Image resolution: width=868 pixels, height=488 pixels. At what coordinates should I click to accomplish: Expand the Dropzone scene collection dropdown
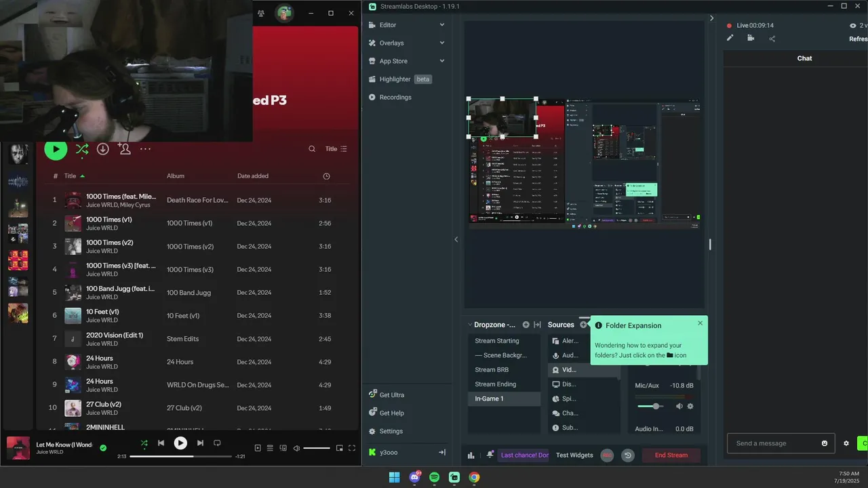pos(492,325)
